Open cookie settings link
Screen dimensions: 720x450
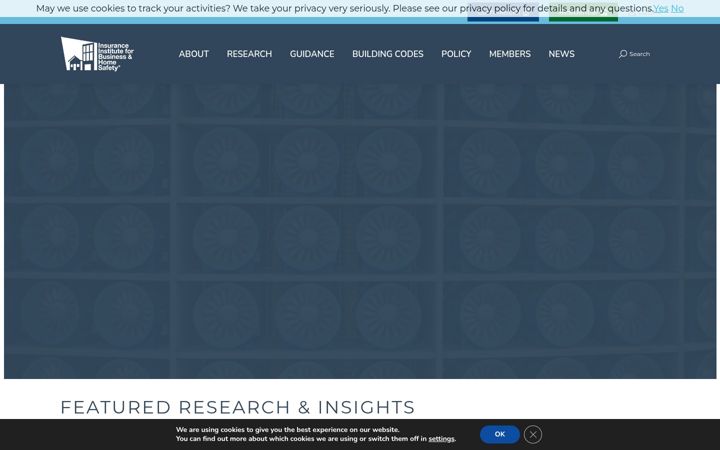441,439
